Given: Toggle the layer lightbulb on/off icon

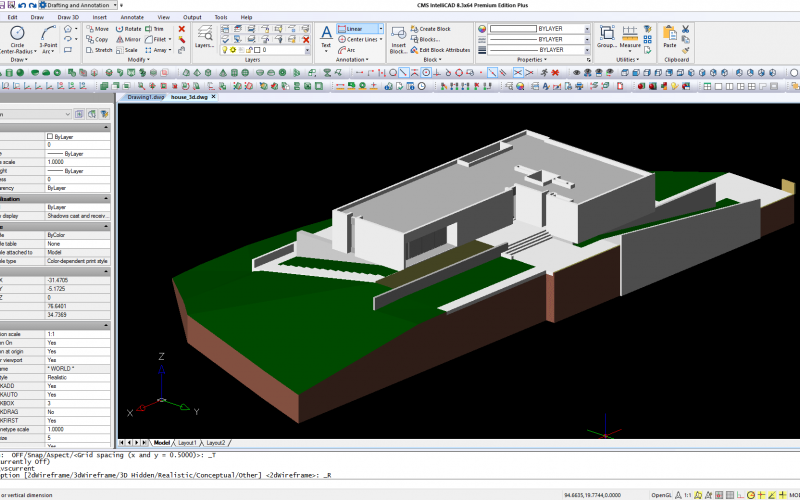Looking at the screenshot, I should pos(226,49).
